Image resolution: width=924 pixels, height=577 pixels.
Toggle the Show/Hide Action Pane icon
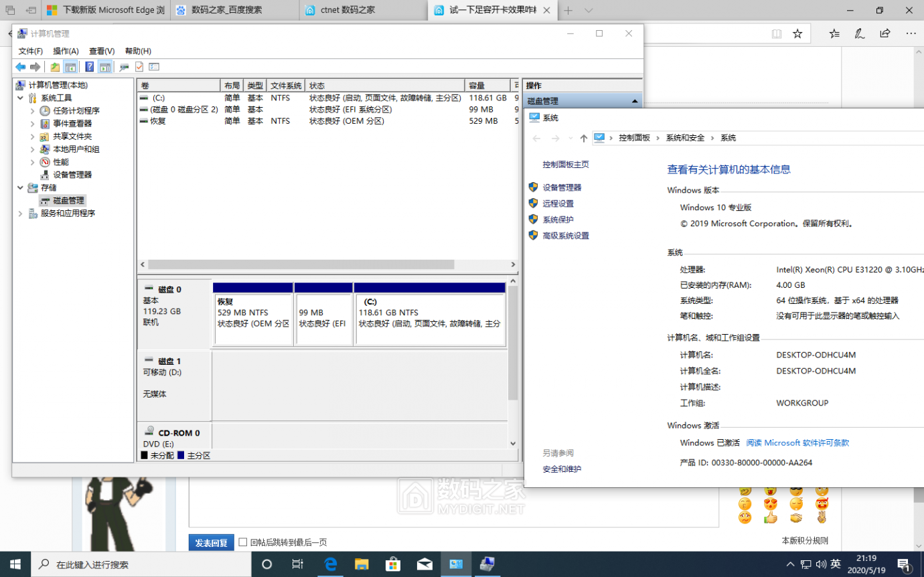click(x=104, y=67)
